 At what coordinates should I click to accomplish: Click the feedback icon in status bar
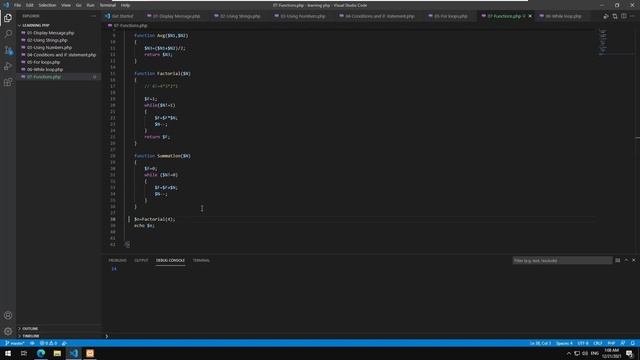(623, 343)
